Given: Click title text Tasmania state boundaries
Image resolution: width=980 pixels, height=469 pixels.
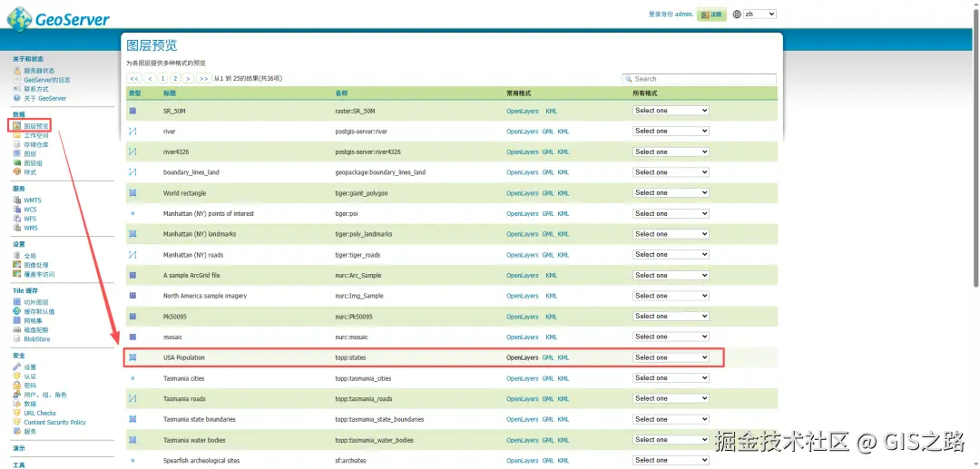Looking at the screenshot, I should click(x=200, y=420).
